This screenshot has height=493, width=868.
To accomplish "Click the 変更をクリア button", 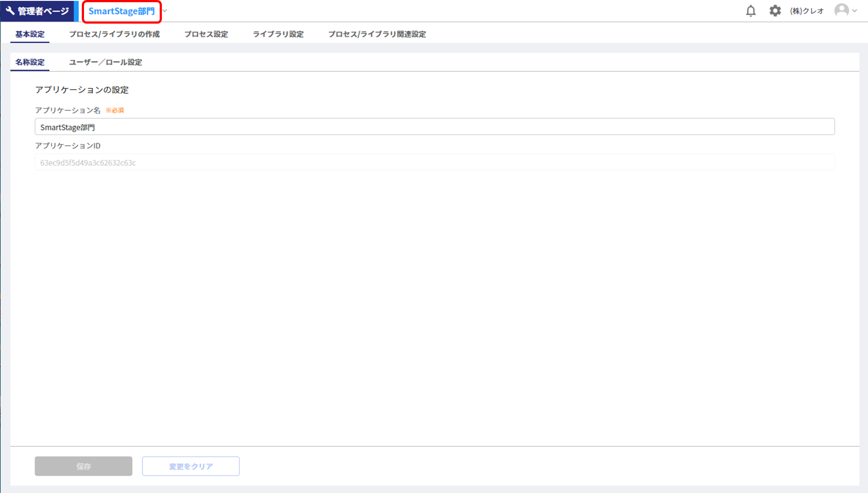I will 190,466.
